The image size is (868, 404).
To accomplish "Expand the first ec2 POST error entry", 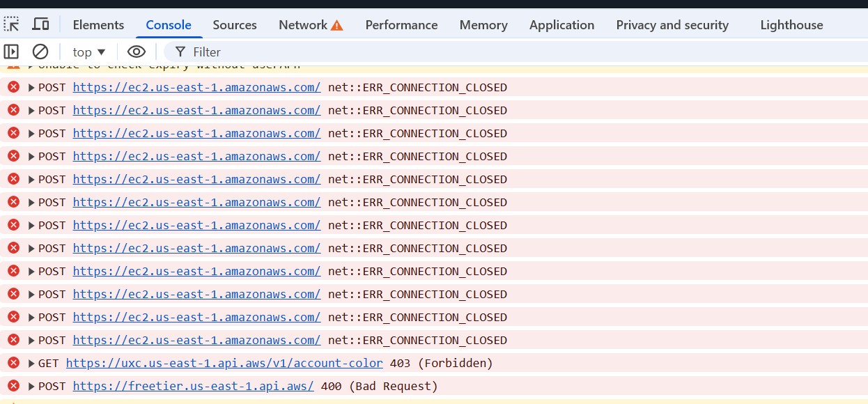I will pos(31,88).
